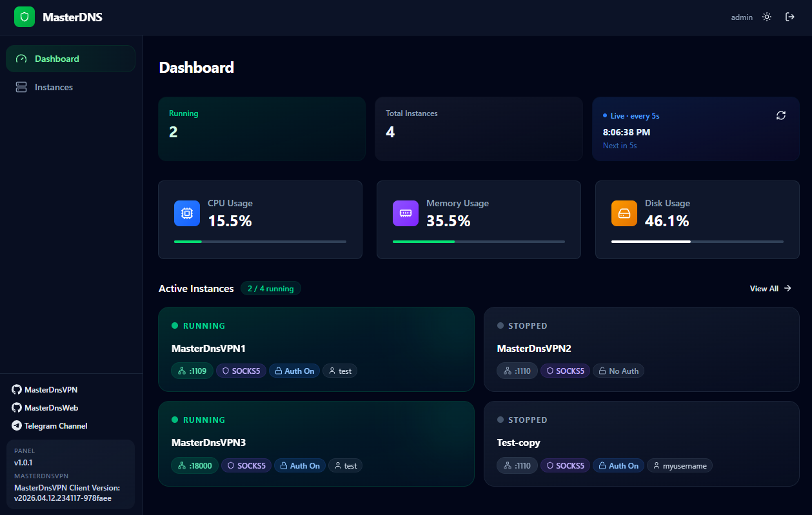812x515 pixels.
Task: Click the STOPPED status on MasterDnsVPN2
Action: pos(522,326)
